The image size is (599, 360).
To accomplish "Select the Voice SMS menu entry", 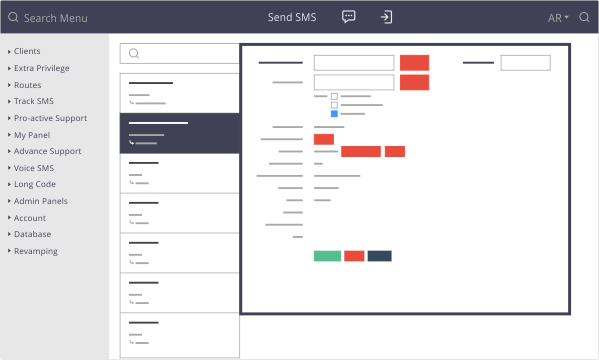I will point(34,168).
